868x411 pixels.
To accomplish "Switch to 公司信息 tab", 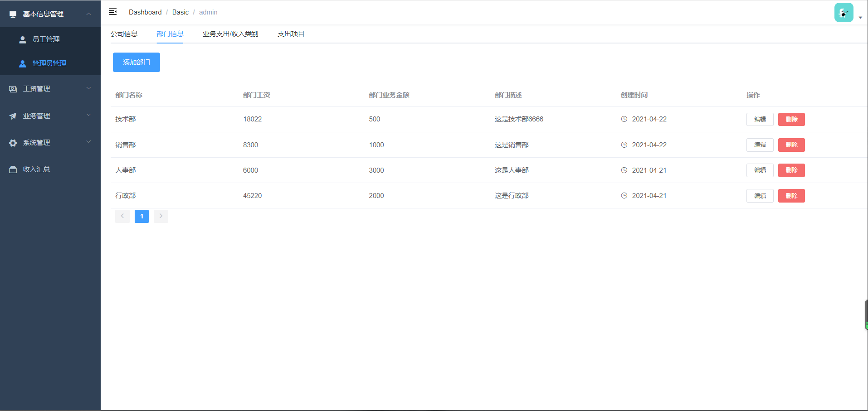I will tap(124, 34).
